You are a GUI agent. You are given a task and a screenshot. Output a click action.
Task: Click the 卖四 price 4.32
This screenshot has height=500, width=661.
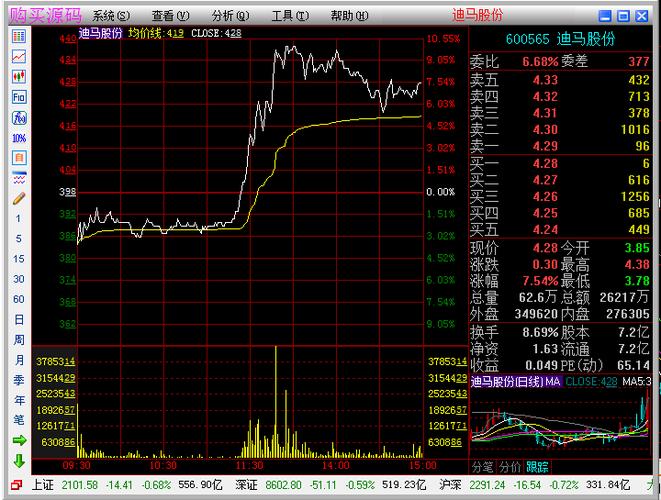(545, 97)
